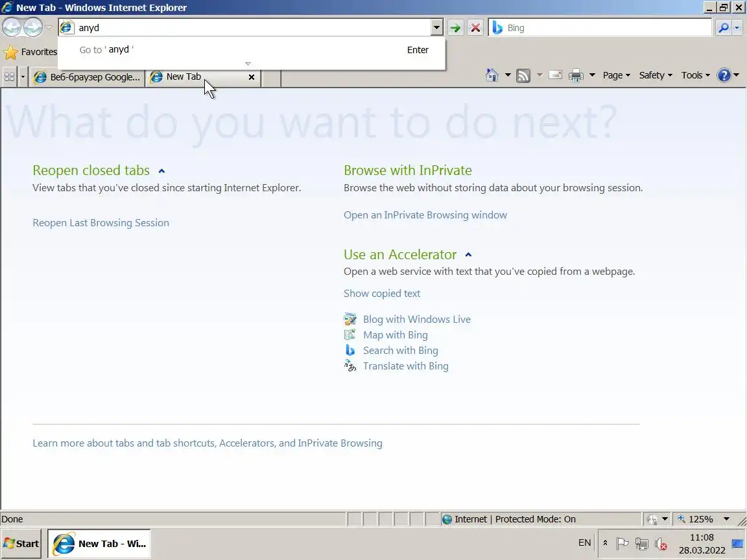Open recent pages dropdown beside Forward button
747x560 pixels.
(x=49, y=28)
